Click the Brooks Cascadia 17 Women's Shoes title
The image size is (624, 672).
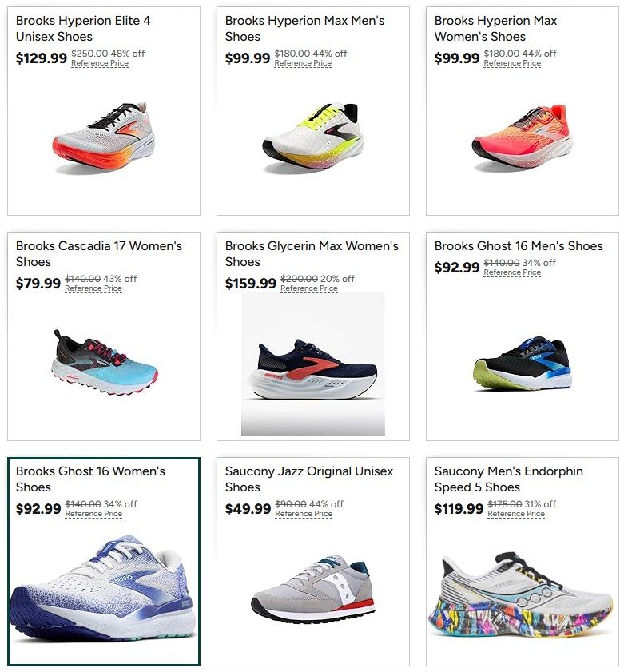coord(99,254)
